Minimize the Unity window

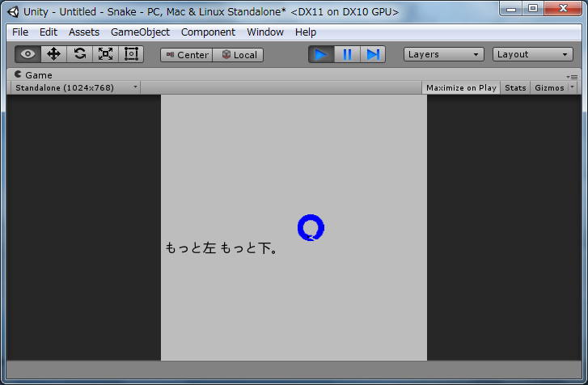pyautogui.click(x=510, y=9)
